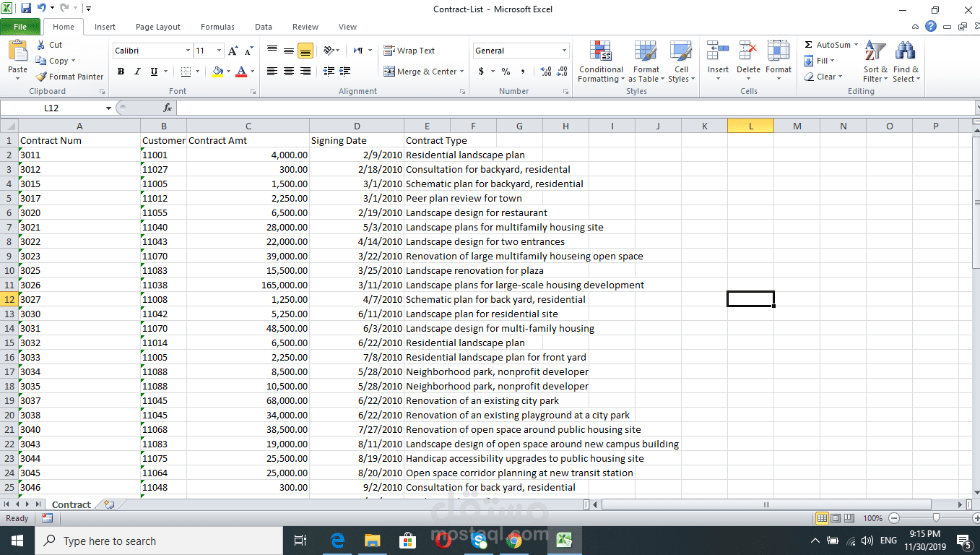Click the Paste clipboard icon
Screen dimensions: 980x555
coord(17,52)
